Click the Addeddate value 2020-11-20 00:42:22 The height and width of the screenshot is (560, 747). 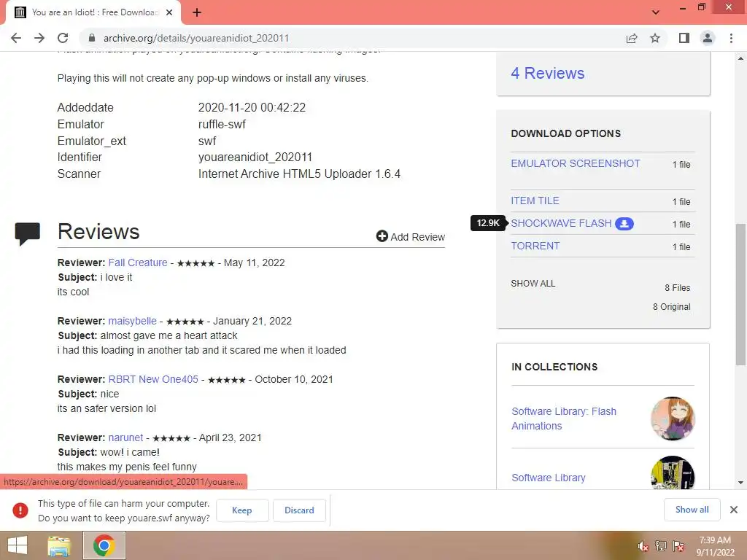(x=252, y=108)
